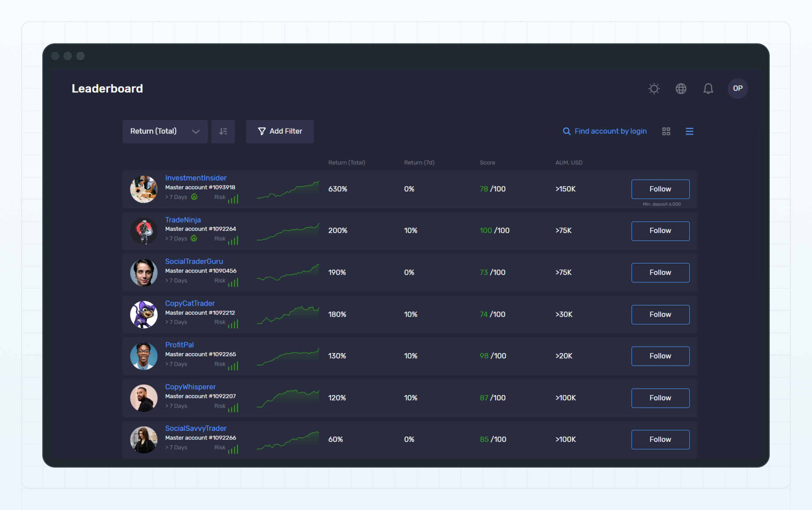This screenshot has width=812, height=510.
Task: Follow the trader CopyCatTrader
Action: click(x=660, y=314)
